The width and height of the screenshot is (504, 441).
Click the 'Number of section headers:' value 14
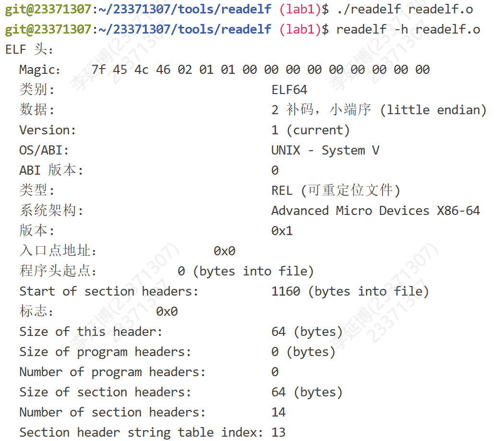point(278,412)
